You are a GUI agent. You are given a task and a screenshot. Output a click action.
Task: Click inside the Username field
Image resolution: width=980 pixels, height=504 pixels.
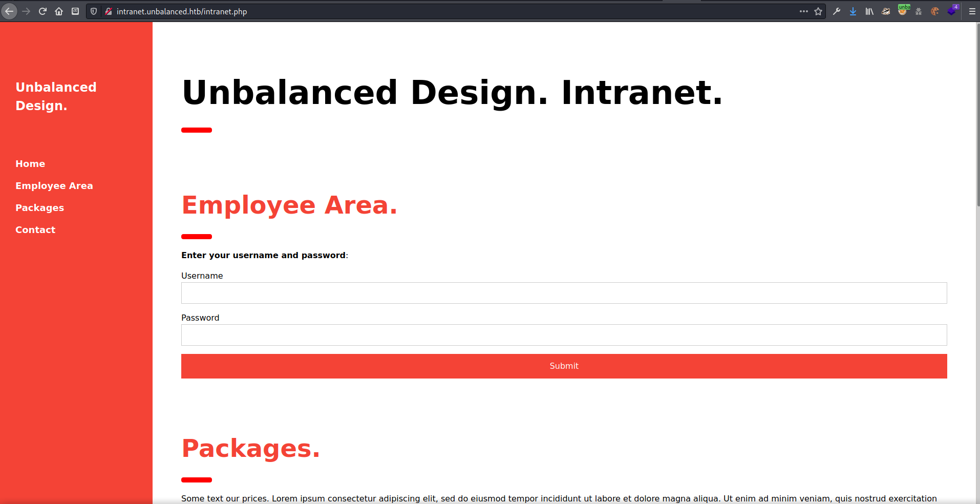point(563,292)
